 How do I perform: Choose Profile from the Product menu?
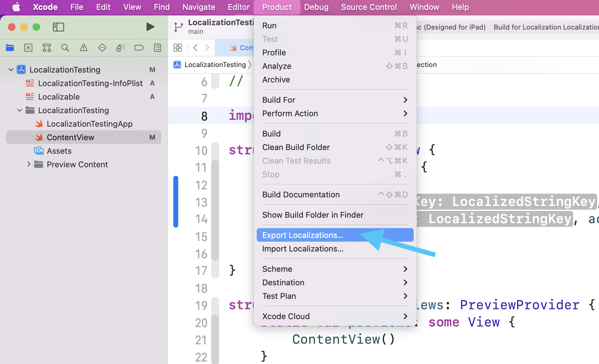(x=335, y=53)
